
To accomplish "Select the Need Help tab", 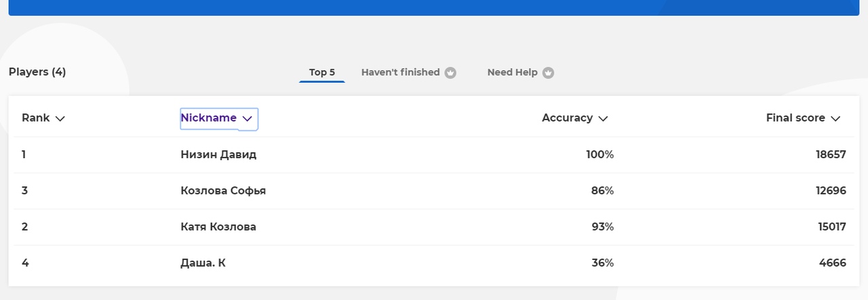I will click(512, 73).
